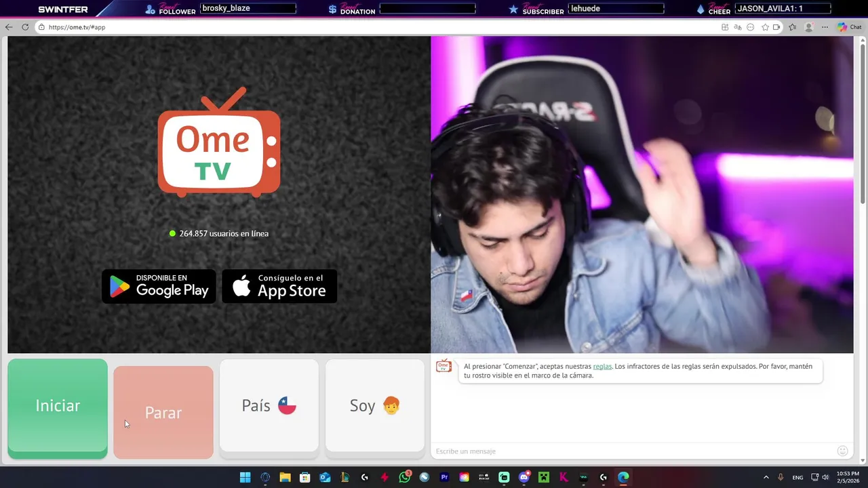This screenshot has width=868, height=488.
Task: View site information lock icon
Action: click(x=41, y=27)
